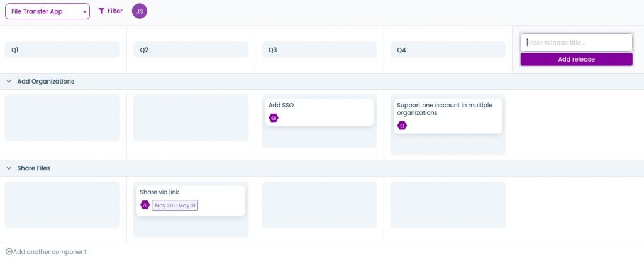Click the hexagon 68 badge on Add SSO
This screenshot has width=644, height=262.
pos(274,118)
